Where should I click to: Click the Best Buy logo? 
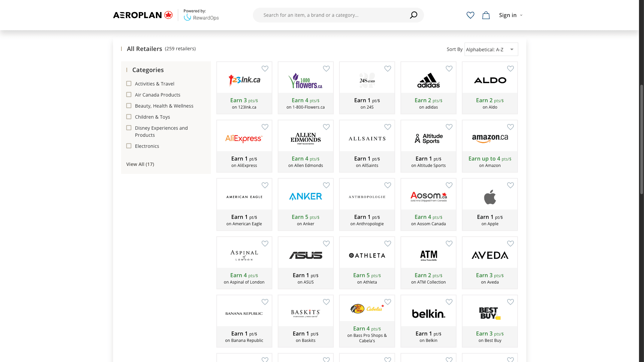coord(490,313)
